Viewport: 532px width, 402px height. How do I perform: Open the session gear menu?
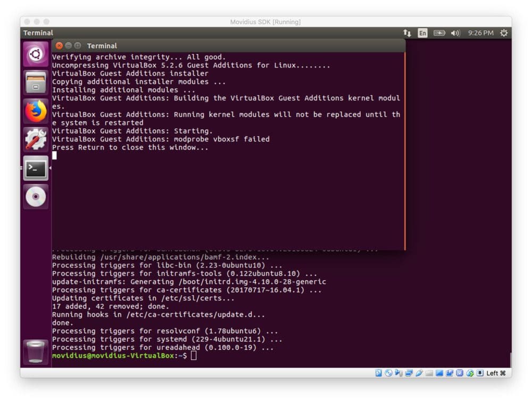coord(503,33)
